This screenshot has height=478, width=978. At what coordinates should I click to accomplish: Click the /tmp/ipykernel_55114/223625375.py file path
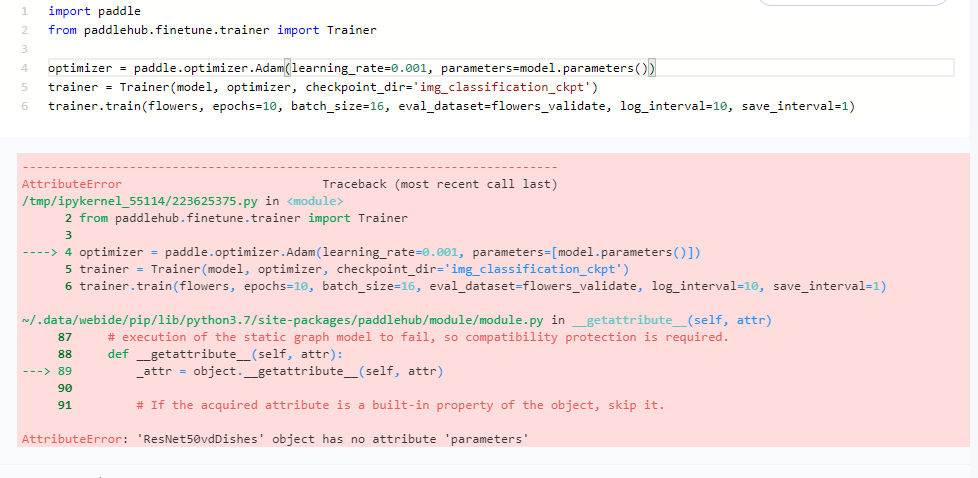(142, 201)
